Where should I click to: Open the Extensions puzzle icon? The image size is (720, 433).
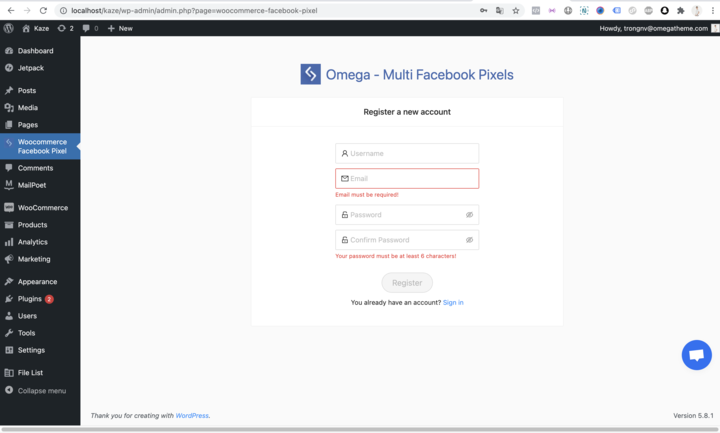pyautogui.click(x=681, y=10)
